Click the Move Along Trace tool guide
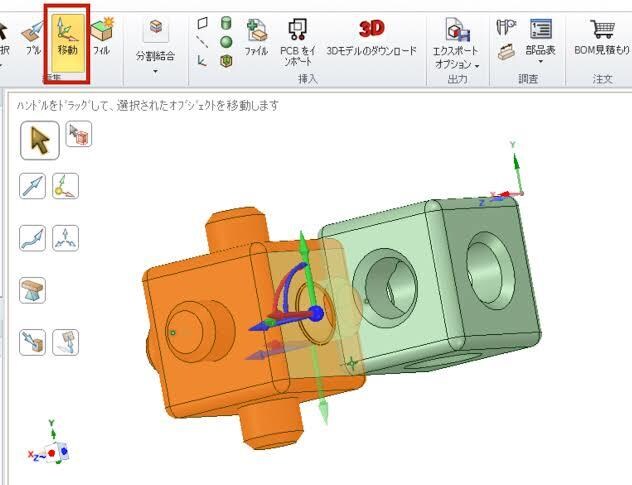632x485 pixels. [32, 238]
